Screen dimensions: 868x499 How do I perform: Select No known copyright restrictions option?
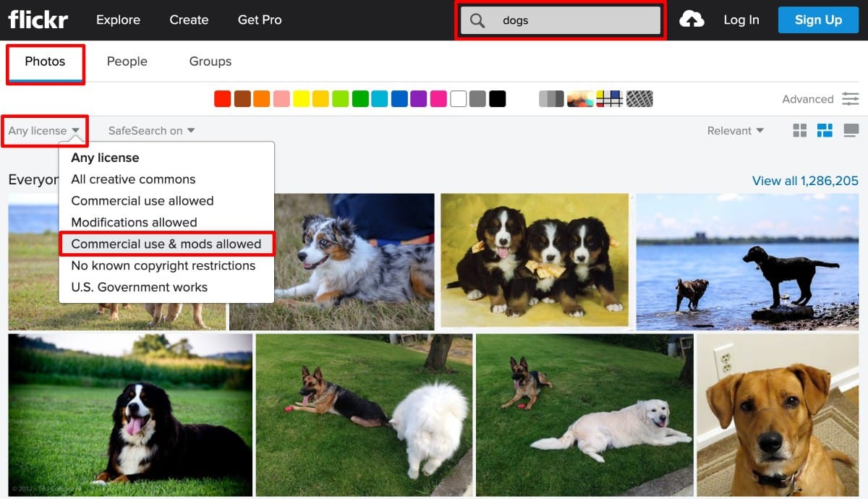[163, 265]
